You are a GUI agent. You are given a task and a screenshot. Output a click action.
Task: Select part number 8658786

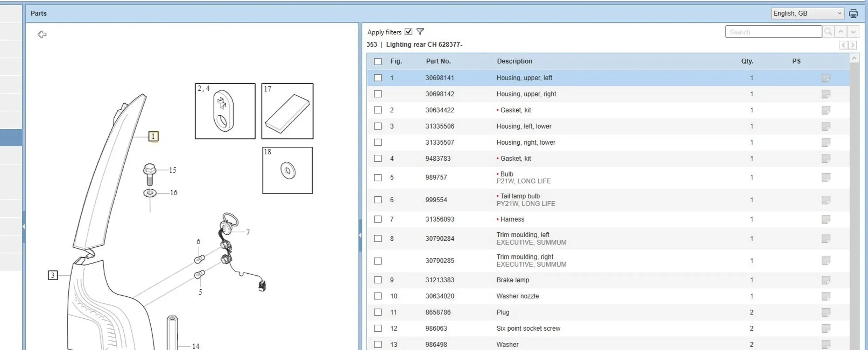click(x=438, y=312)
